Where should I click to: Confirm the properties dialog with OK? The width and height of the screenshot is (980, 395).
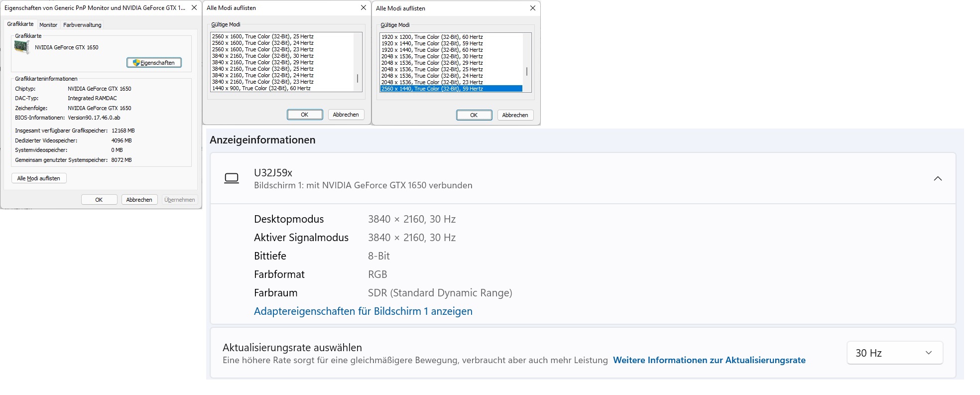[x=99, y=200]
